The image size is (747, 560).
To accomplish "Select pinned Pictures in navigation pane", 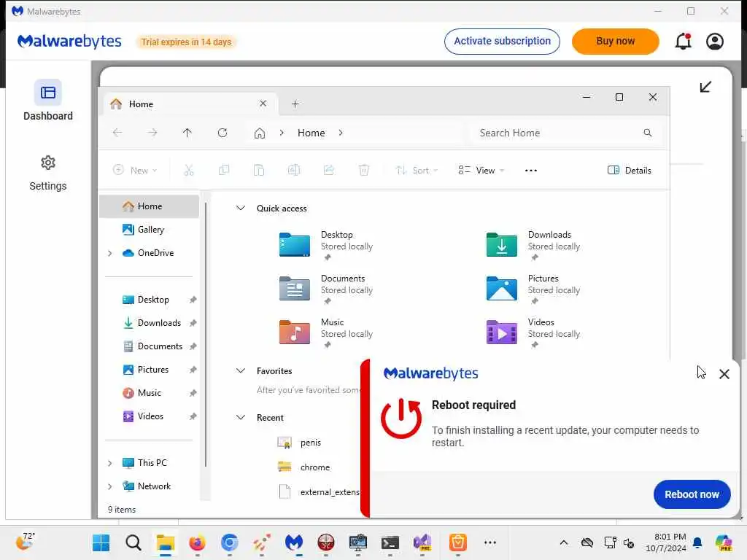I will [x=149, y=370].
